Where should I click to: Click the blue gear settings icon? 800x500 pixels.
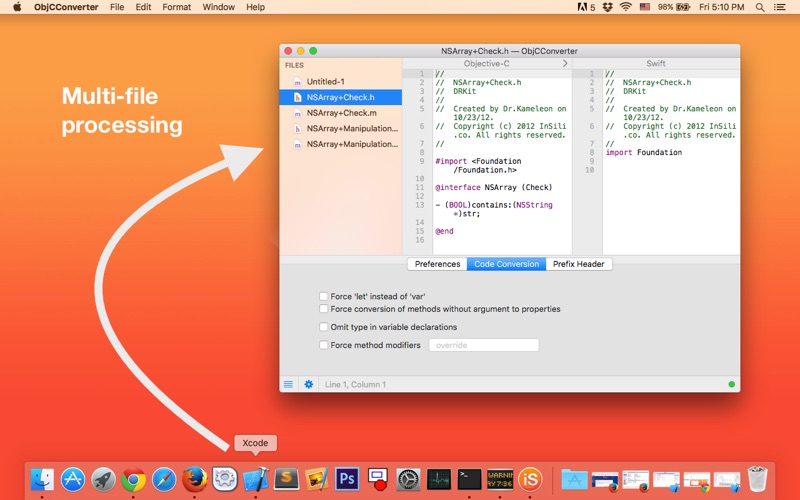309,384
